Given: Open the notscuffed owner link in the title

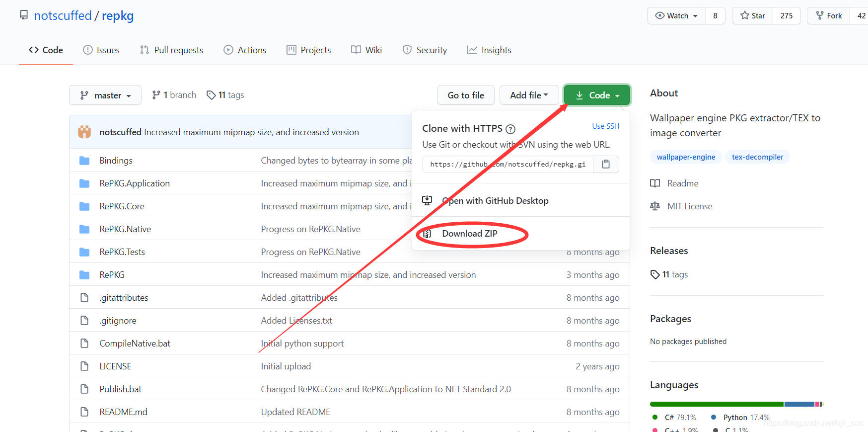Looking at the screenshot, I should click(x=63, y=15).
